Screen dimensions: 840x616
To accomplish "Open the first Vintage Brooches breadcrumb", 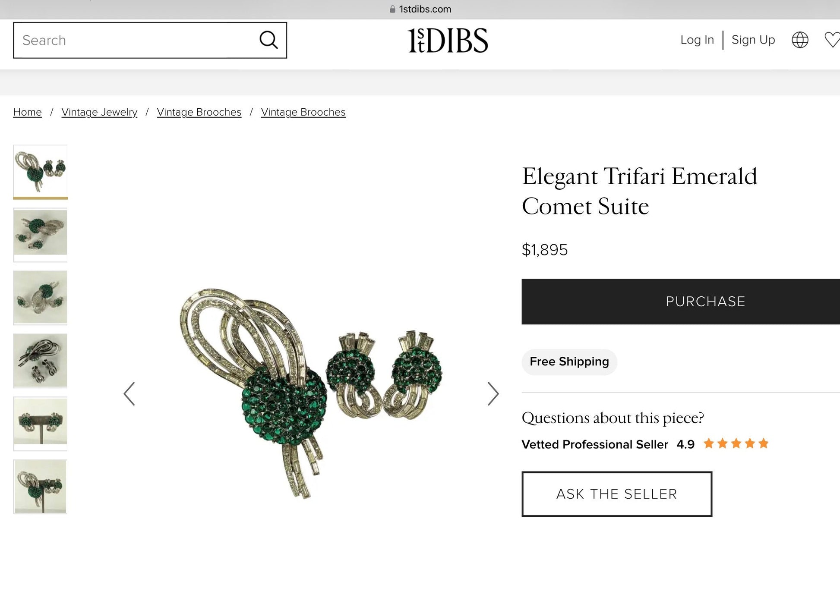I will pos(199,112).
